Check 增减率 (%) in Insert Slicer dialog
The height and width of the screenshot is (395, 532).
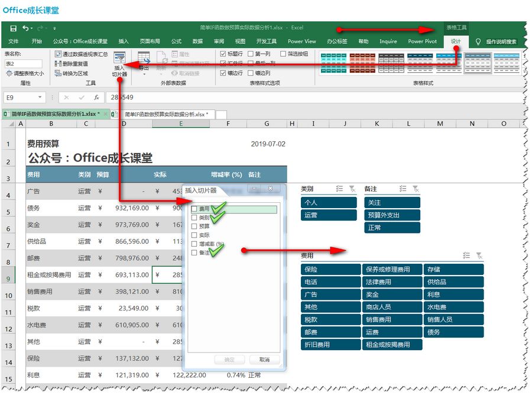[194, 244]
